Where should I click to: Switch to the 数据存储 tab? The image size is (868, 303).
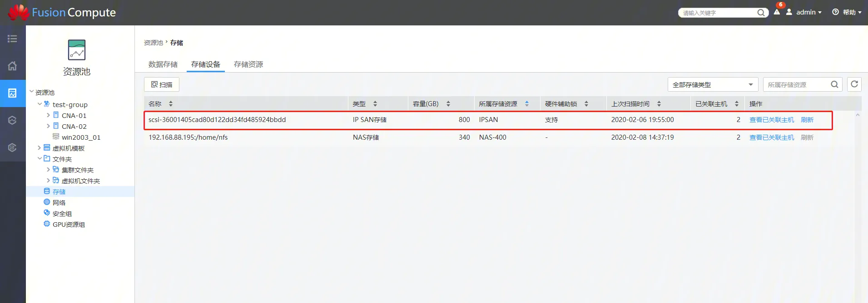click(163, 64)
